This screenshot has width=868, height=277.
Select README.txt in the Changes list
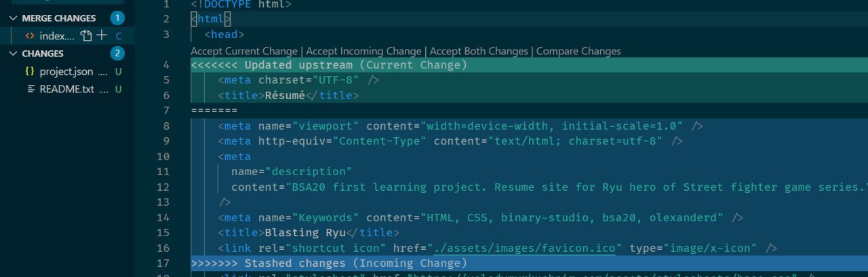67,89
